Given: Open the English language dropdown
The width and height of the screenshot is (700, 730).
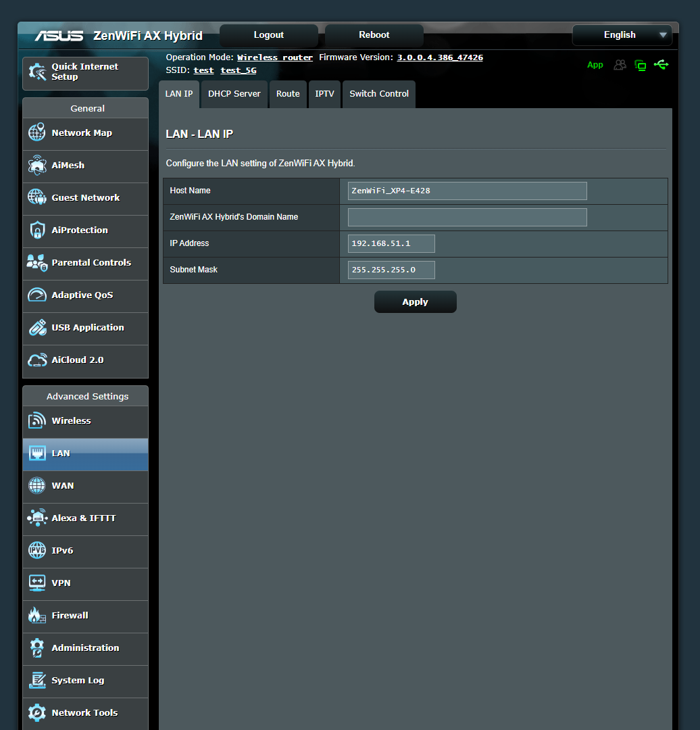Looking at the screenshot, I should 622,35.
